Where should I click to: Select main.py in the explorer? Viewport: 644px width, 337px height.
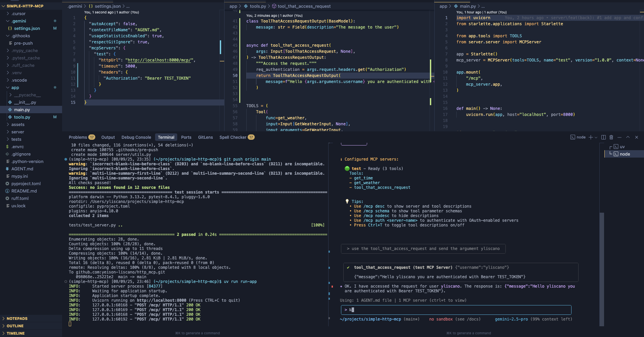tap(22, 110)
